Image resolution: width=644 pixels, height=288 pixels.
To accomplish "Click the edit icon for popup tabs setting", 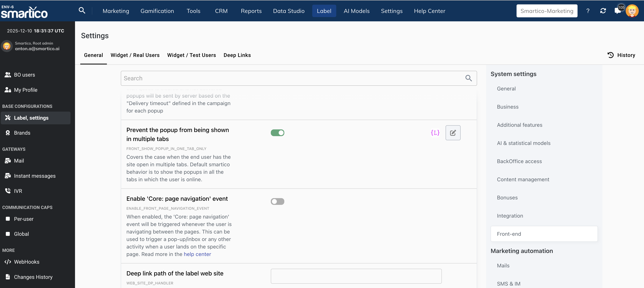I will 453,133.
